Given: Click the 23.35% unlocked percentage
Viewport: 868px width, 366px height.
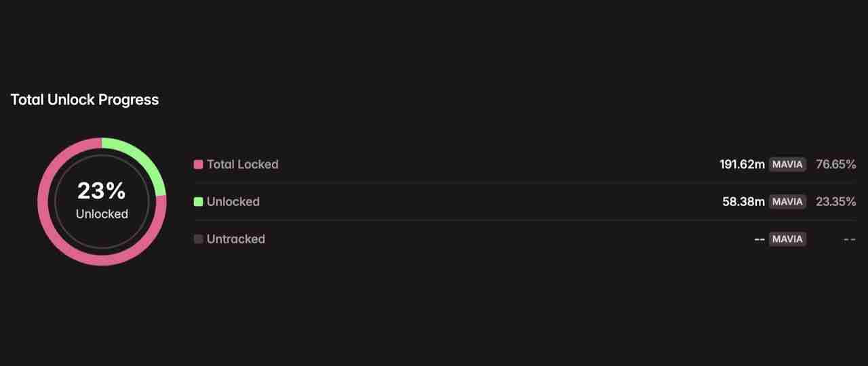Looking at the screenshot, I should (x=835, y=201).
